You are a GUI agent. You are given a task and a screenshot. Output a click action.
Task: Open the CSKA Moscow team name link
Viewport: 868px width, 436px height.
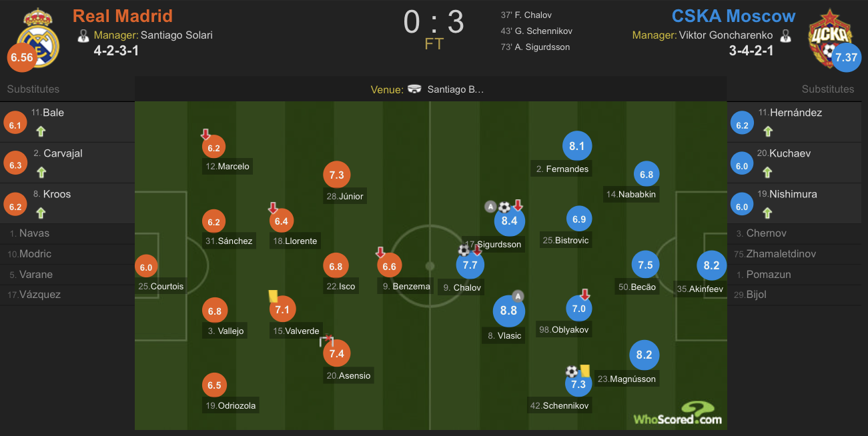coord(734,16)
